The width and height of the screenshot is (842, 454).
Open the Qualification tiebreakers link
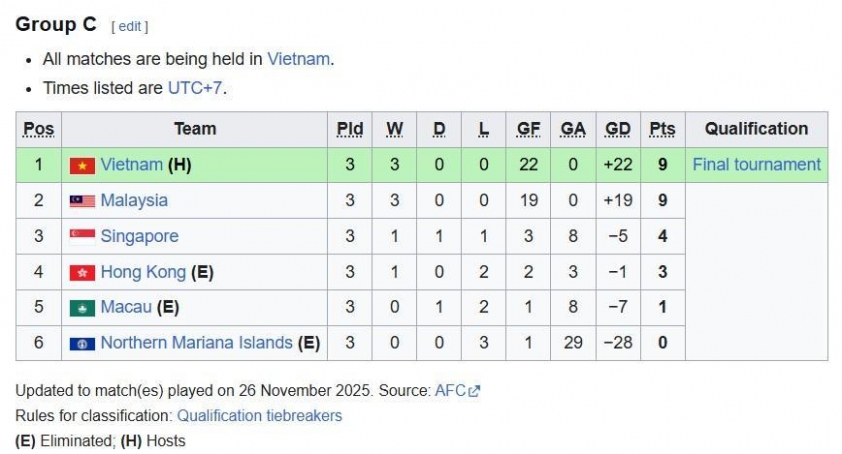(x=259, y=415)
